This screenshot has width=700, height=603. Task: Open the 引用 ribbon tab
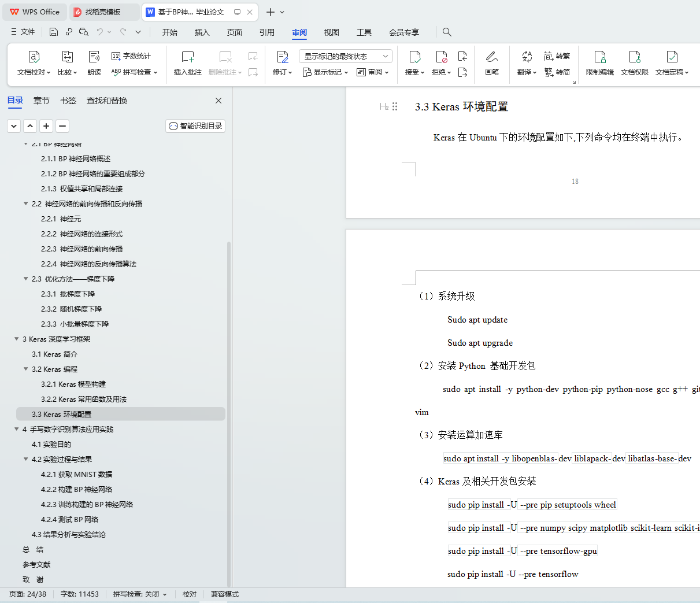coord(267,32)
